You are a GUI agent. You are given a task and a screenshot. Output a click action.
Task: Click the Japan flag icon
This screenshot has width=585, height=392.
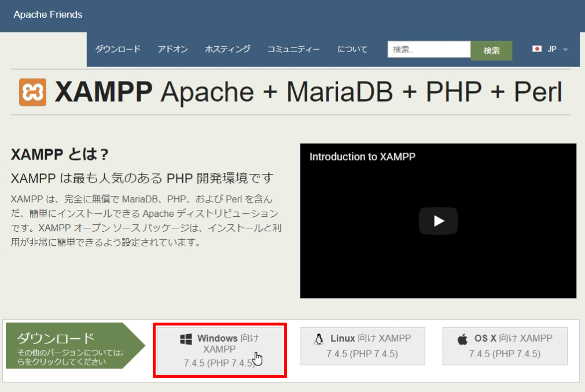(x=537, y=49)
